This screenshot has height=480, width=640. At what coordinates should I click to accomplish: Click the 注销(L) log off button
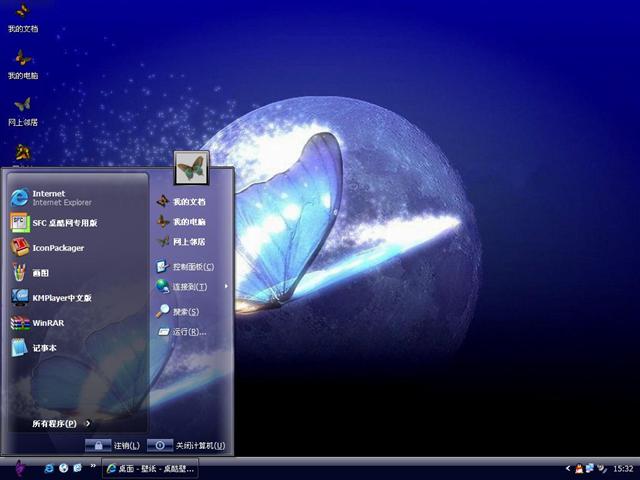point(112,445)
